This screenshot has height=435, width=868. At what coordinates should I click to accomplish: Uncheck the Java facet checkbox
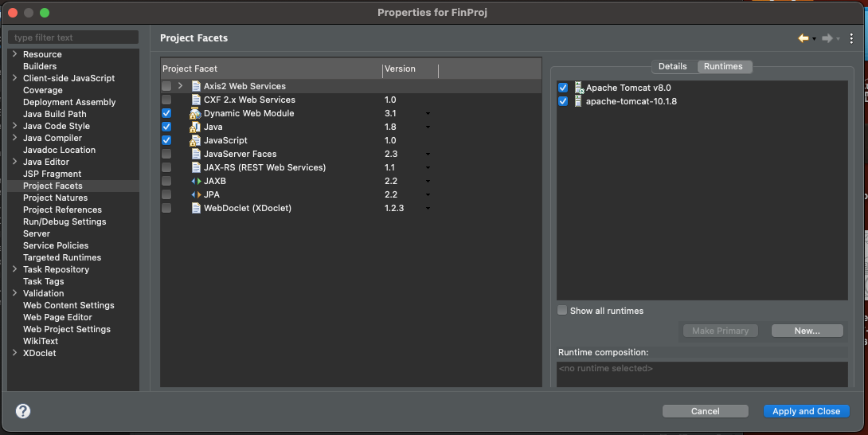[166, 127]
